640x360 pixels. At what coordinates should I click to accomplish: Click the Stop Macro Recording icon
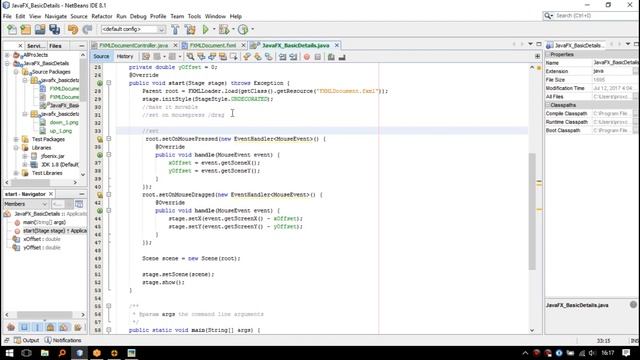(x=318, y=57)
